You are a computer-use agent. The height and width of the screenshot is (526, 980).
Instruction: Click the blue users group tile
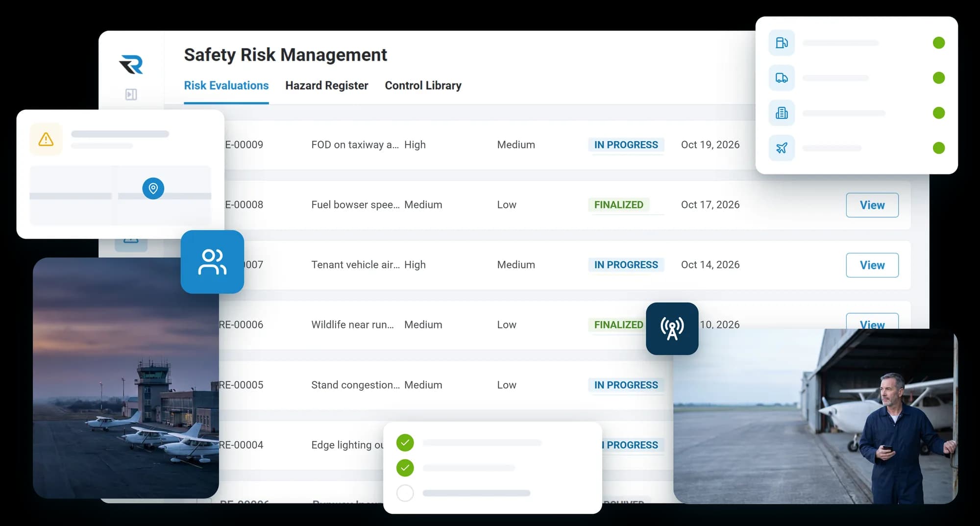pos(212,262)
